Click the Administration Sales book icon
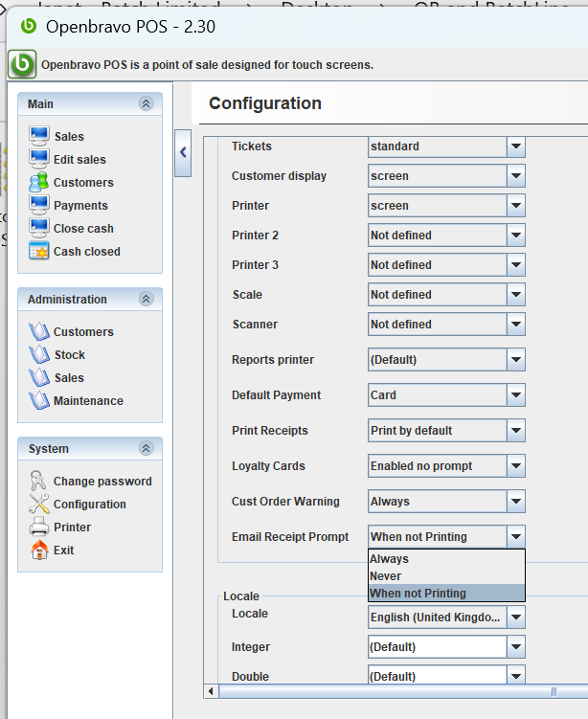The height and width of the screenshot is (719, 588). [x=39, y=377]
